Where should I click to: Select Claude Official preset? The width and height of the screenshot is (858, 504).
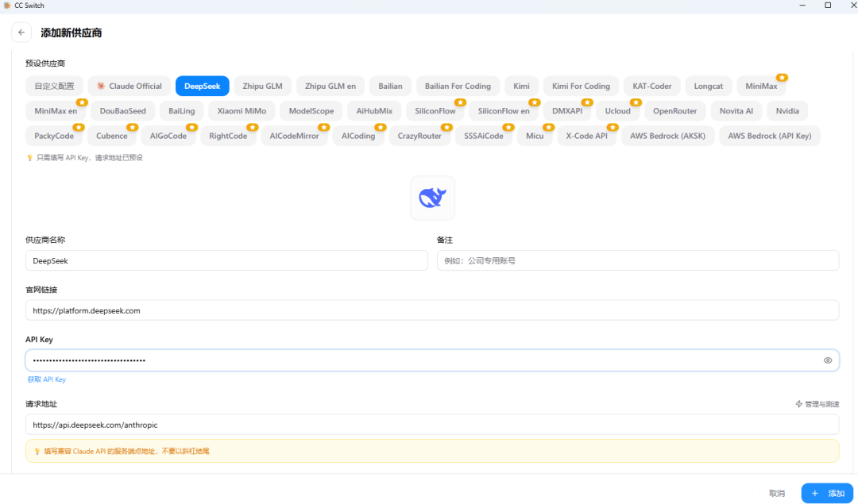tap(129, 86)
